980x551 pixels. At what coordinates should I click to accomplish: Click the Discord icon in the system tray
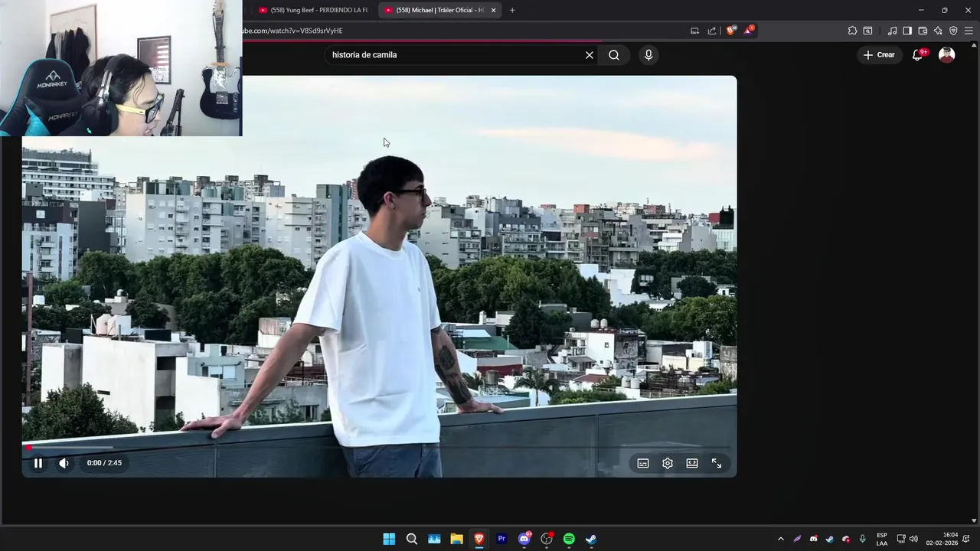click(813, 539)
